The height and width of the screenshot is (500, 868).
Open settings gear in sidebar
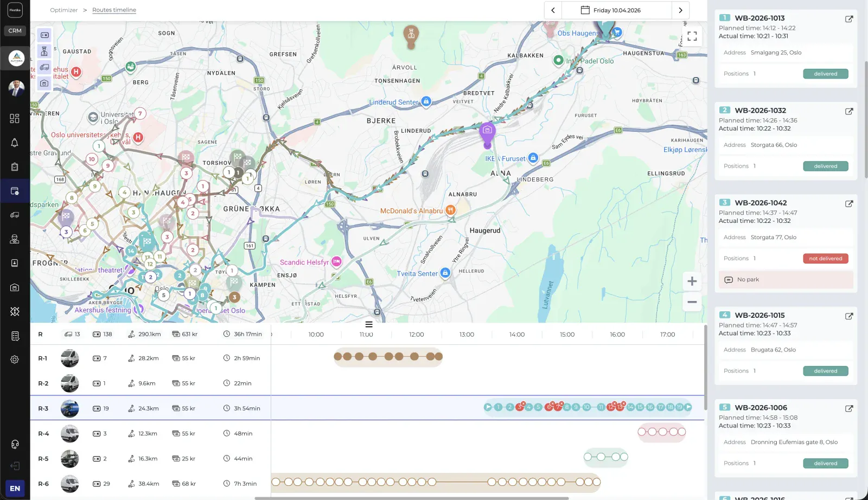click(x=15, y=360)
